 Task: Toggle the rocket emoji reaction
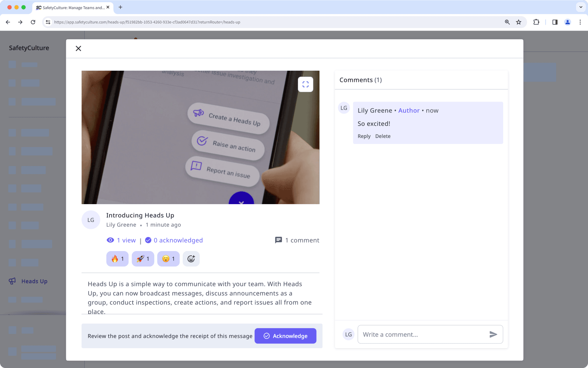143,259
